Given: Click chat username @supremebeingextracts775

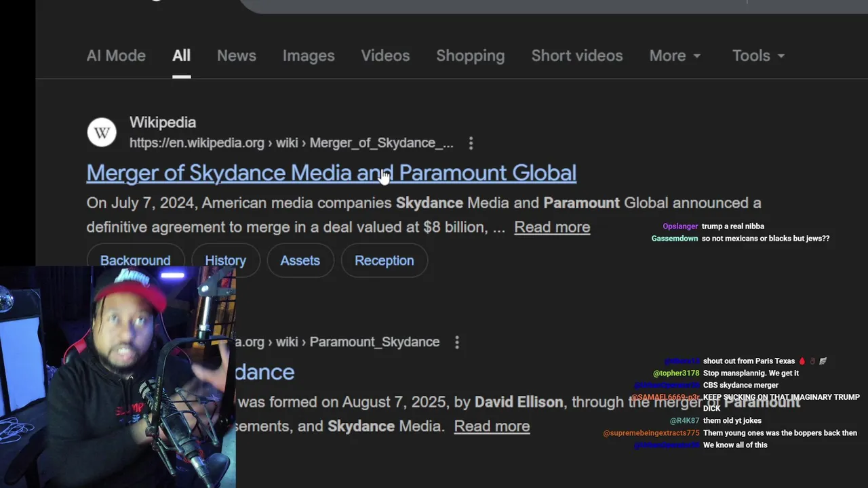Looking at the screenshot, I should click(651, 433).
